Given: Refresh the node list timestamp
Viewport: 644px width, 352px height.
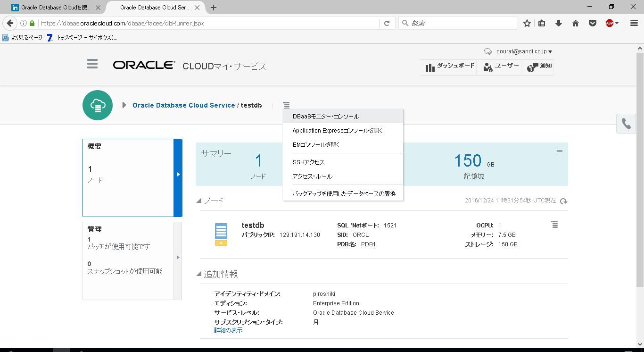Looking at the screenshot, I should coord(563,201).
